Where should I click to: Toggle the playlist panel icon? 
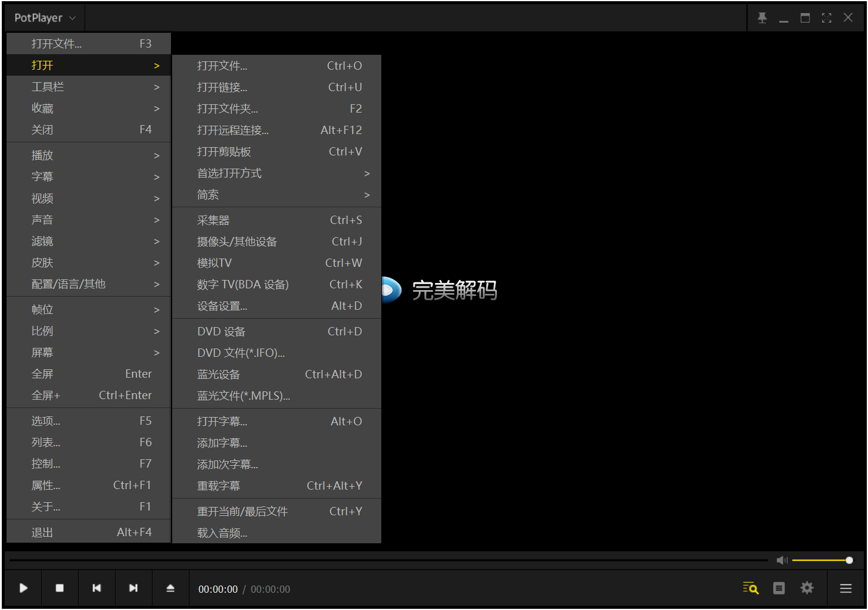point(779,588)
